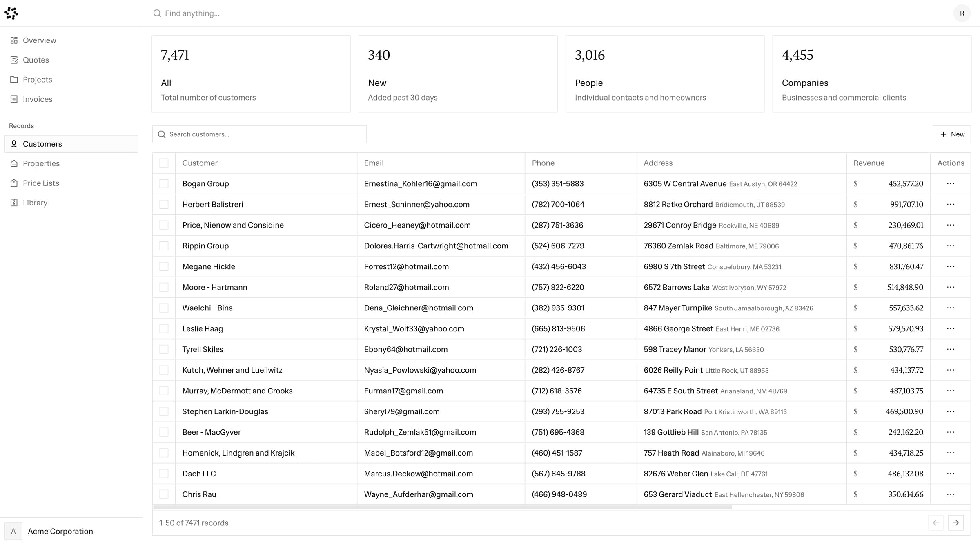Open the Library icon in the sidebar

click(x=14, y=202)
